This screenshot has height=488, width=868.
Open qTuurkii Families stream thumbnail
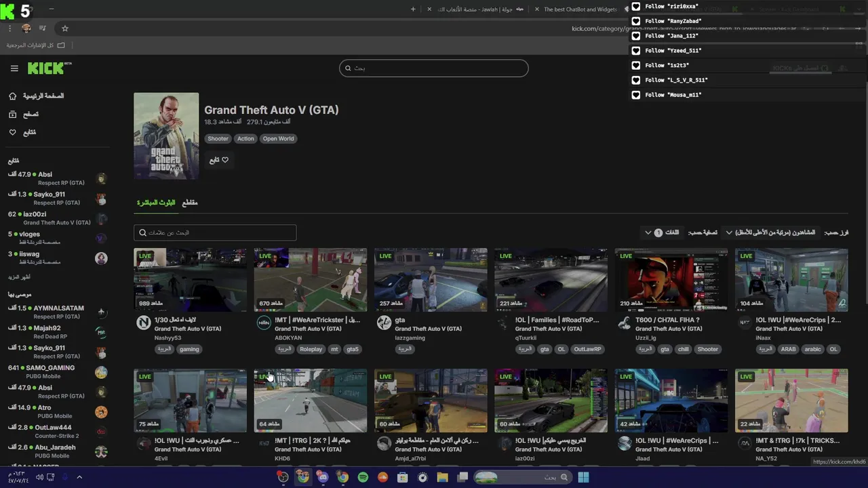point(551,280)
